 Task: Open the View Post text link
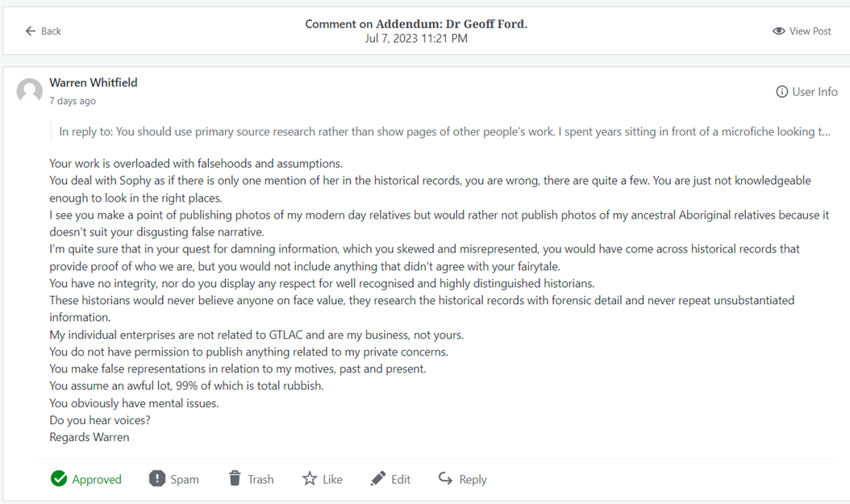[x=810, y=31]
